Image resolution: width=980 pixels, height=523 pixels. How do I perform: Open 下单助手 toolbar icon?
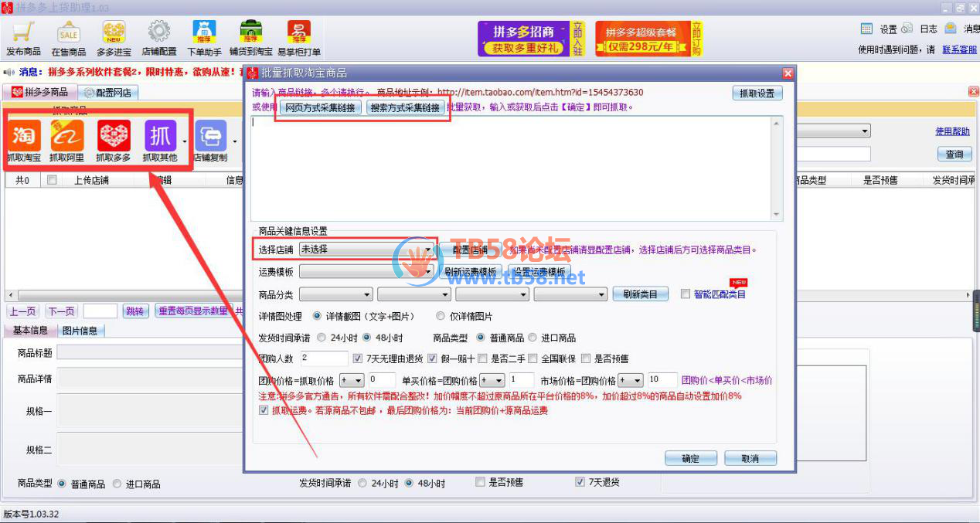point(204,38)
